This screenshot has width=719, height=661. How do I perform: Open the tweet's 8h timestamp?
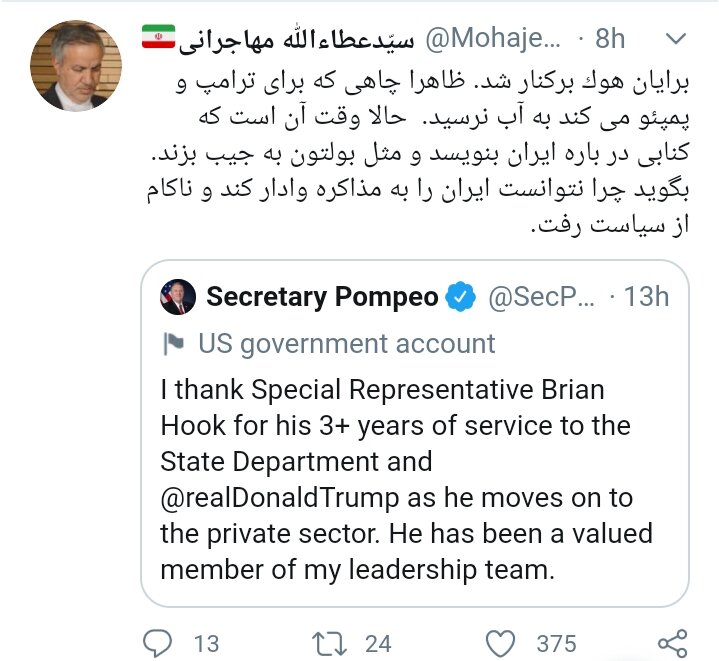pyautogui.click(x=608, y=39)
